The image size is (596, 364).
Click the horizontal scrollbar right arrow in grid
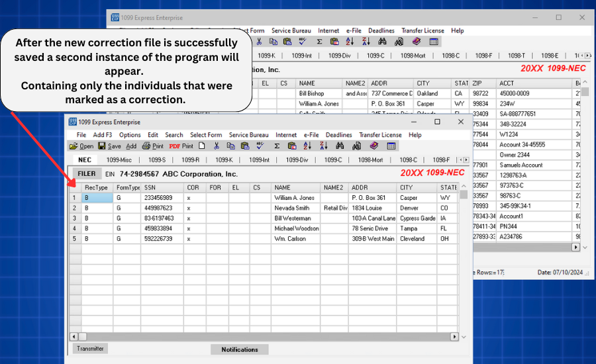tap(454, 337)
